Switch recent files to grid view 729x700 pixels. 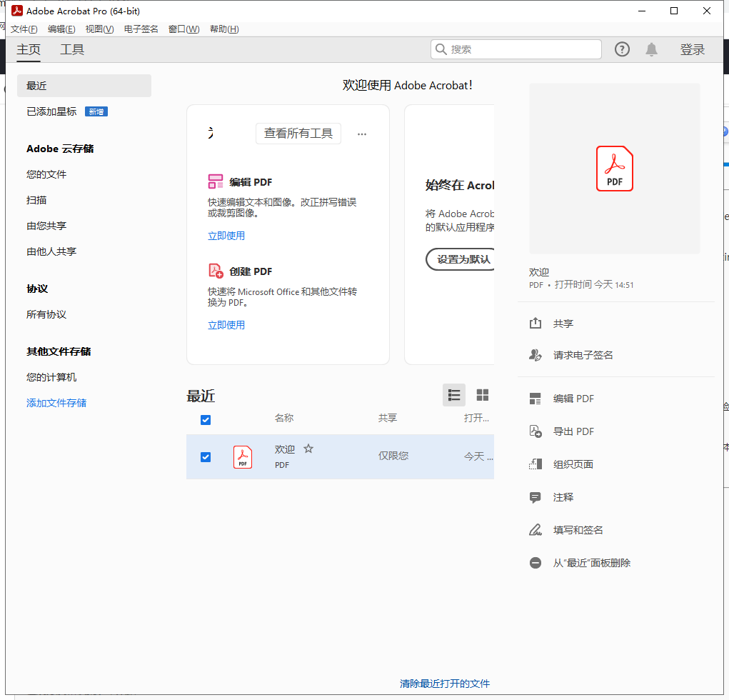click(x=482, y=394)
